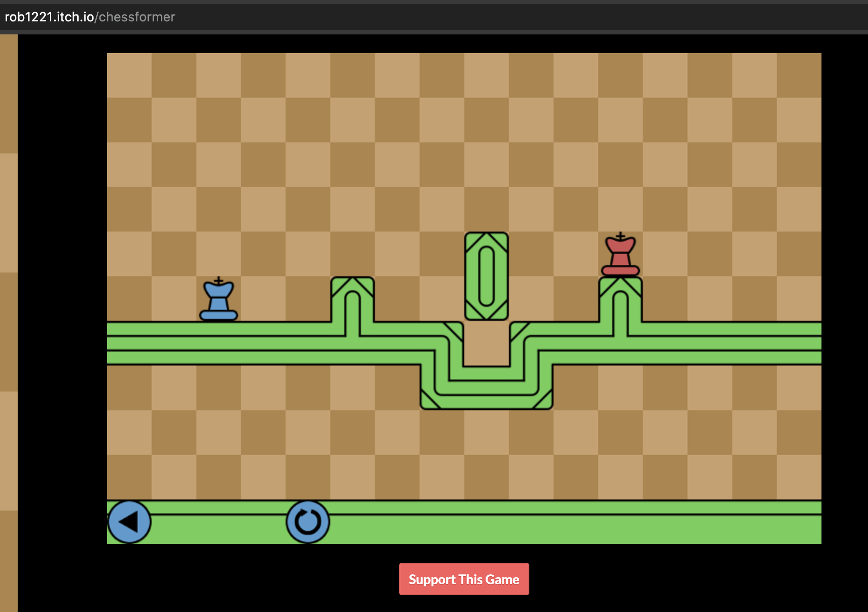Click the board's top-left corner square
Image resolution: width=868 pixels, height=612 pixels.
point(129,75)
